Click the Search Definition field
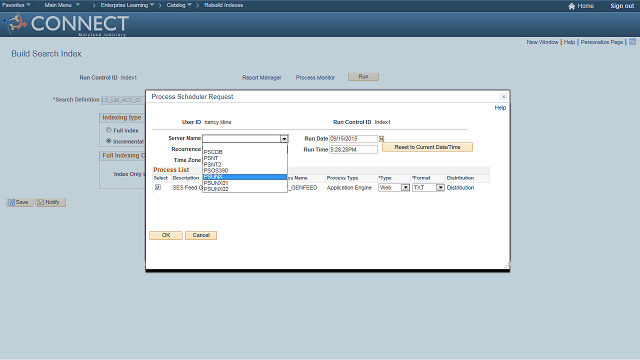The image size is (640, 360). coord(122,100)
